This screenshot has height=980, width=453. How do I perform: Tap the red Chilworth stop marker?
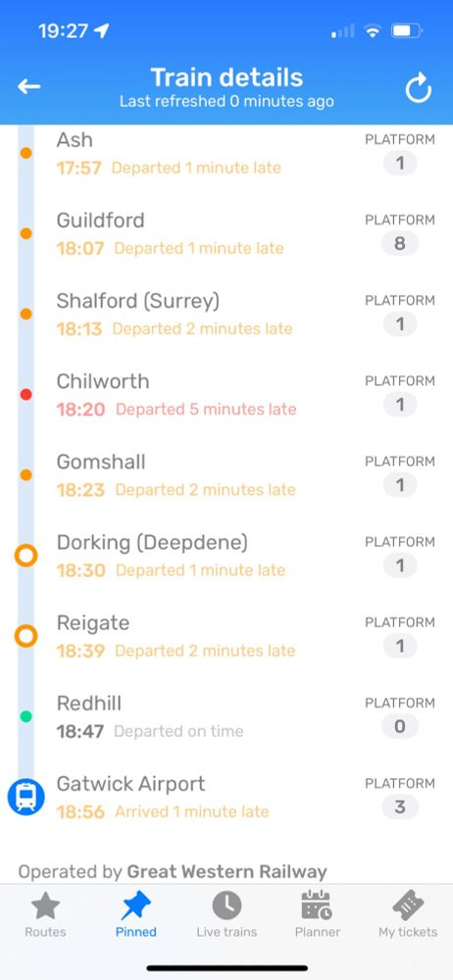25,394
